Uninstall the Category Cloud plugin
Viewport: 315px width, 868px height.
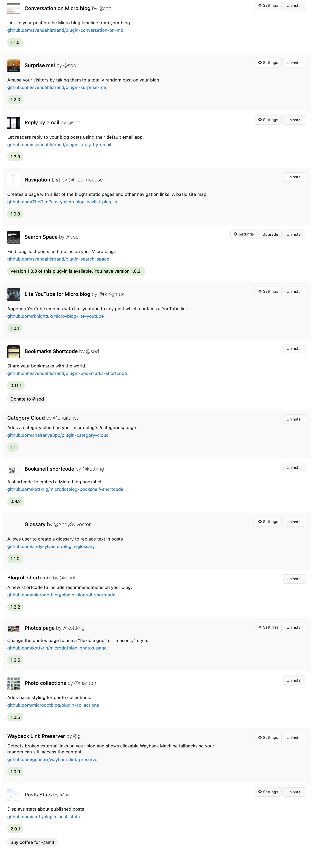tap(294, 419)
